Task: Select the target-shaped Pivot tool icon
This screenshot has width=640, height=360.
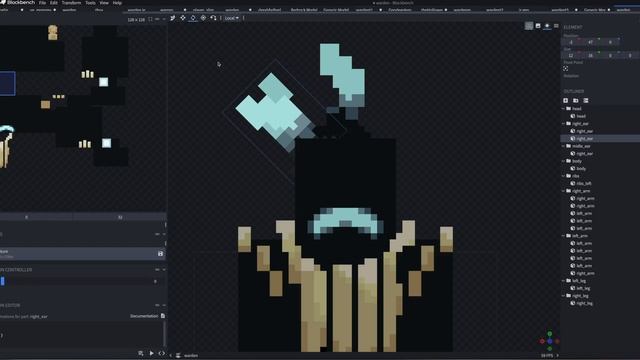Action: pyautogui.click(x=203, y=18)
